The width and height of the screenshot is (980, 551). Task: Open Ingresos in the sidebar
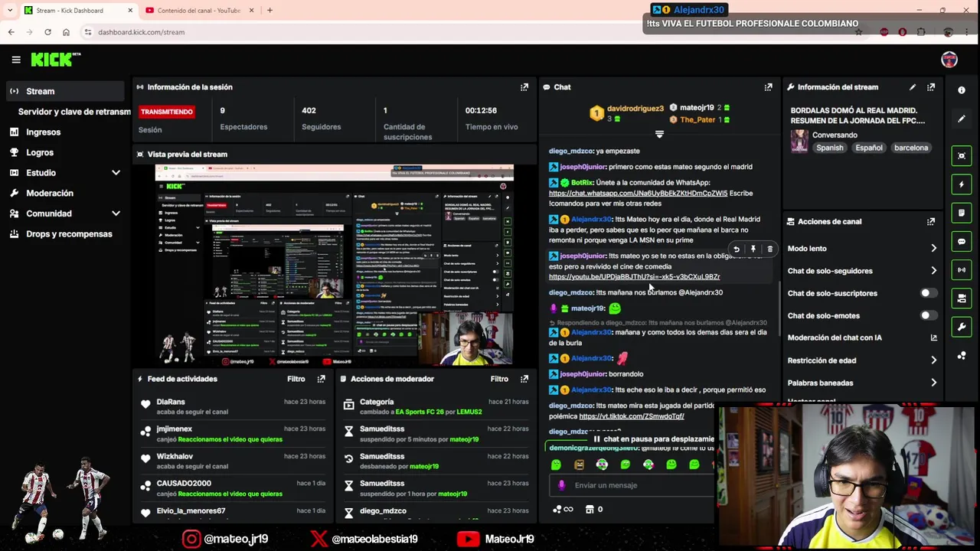65,132
